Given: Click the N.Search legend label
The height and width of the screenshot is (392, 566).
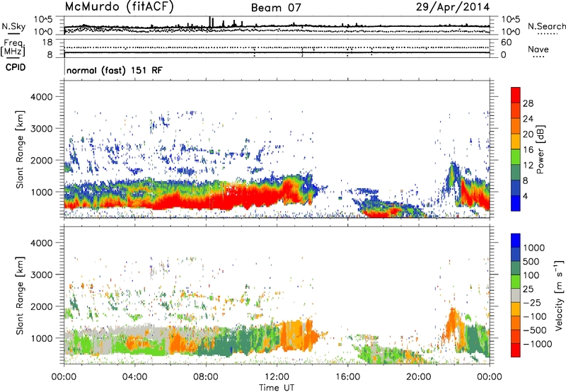Looking at the screenshot, I should click(546, 26).
